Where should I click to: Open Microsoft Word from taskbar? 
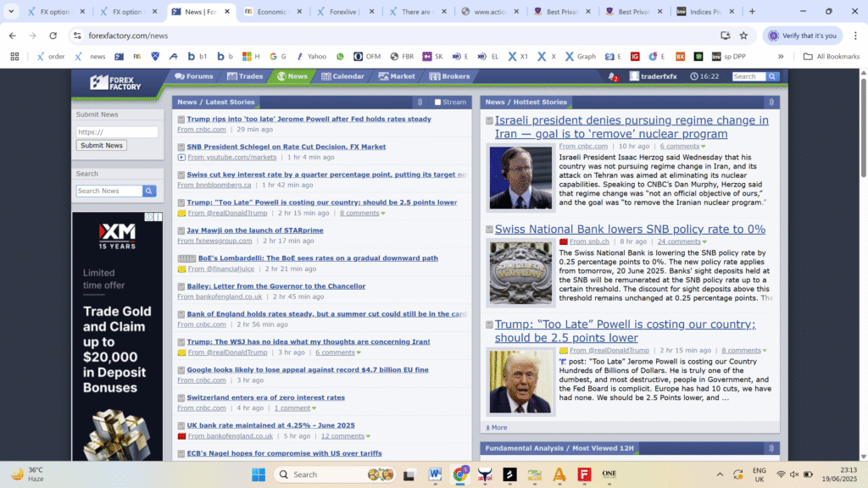point(435,474)
